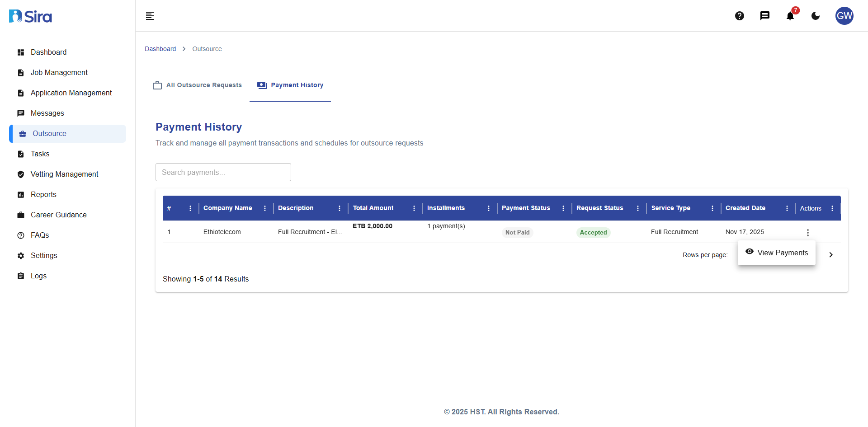Click the GW profile avatar
Viewport: 868px width, 427px height.
844,16
